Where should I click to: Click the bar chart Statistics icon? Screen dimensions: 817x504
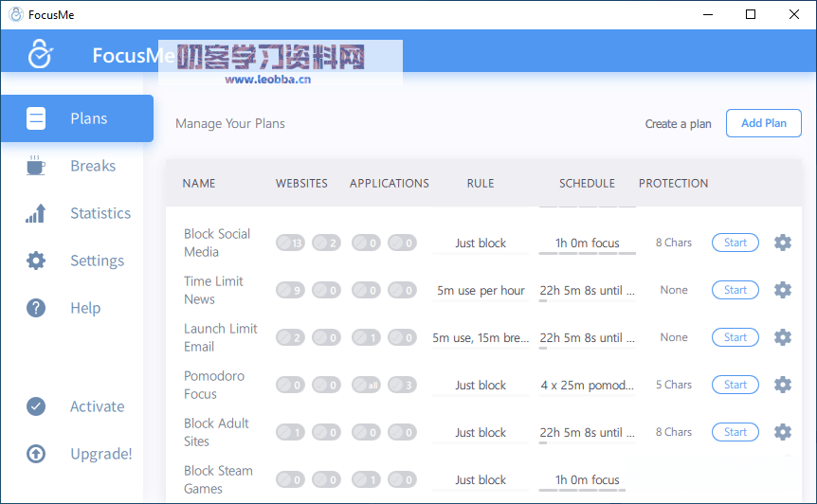coord(35,213)
